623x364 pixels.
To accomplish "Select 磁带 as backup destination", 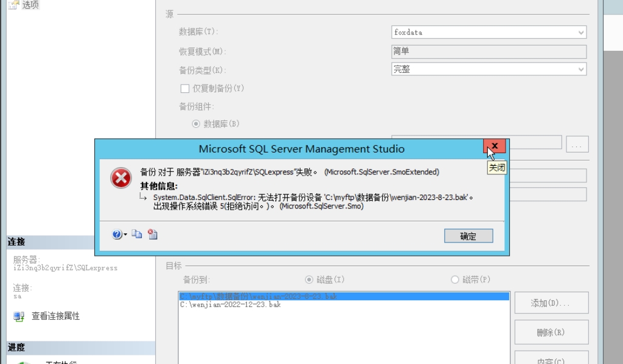I will [x=455, y=280].
